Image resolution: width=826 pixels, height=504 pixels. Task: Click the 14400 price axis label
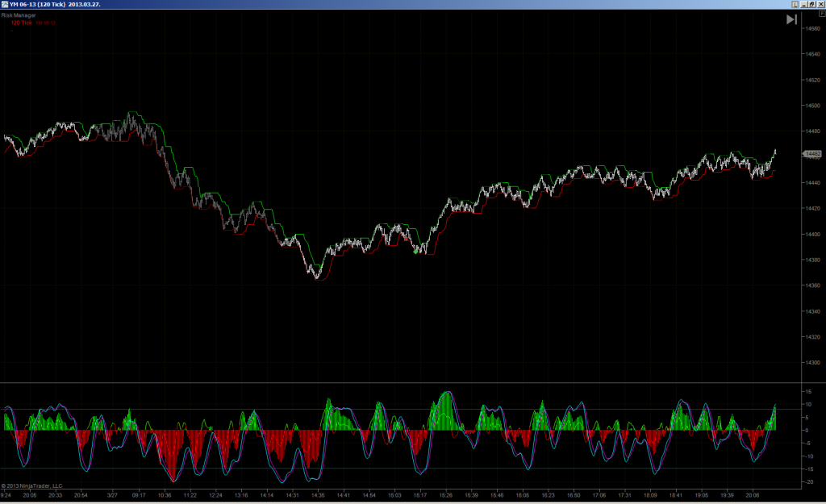tap(812, 234)
